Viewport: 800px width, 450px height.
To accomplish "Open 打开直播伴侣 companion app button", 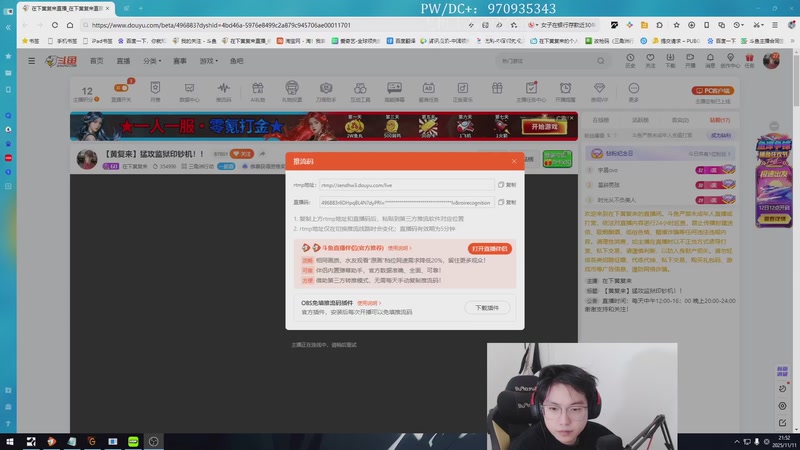I will [x=489, y=248].
